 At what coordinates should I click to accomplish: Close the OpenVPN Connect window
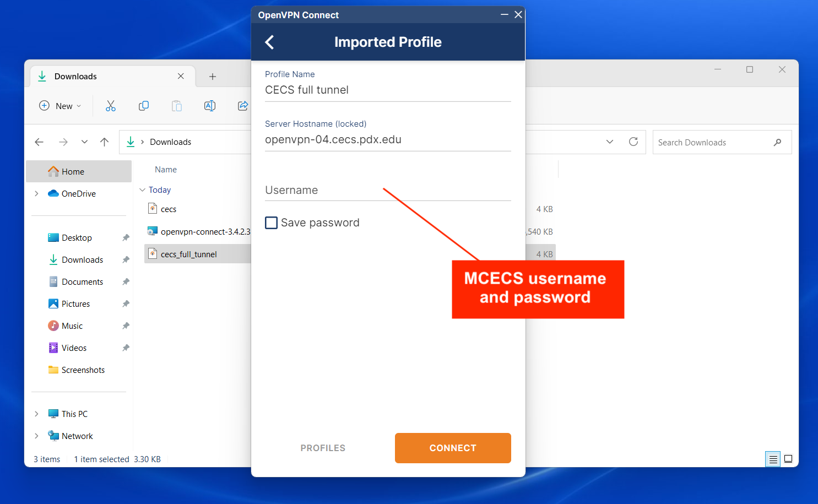tap(518, 14)
